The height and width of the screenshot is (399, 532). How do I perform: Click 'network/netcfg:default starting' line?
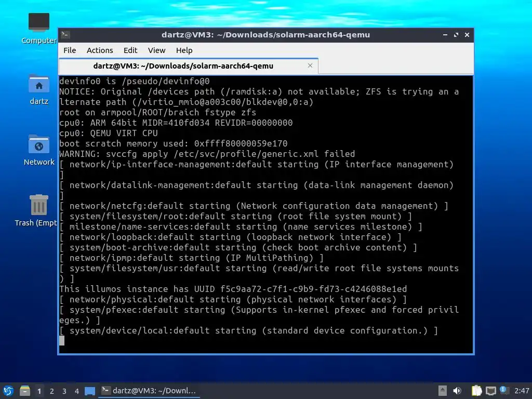click(254, 206)
